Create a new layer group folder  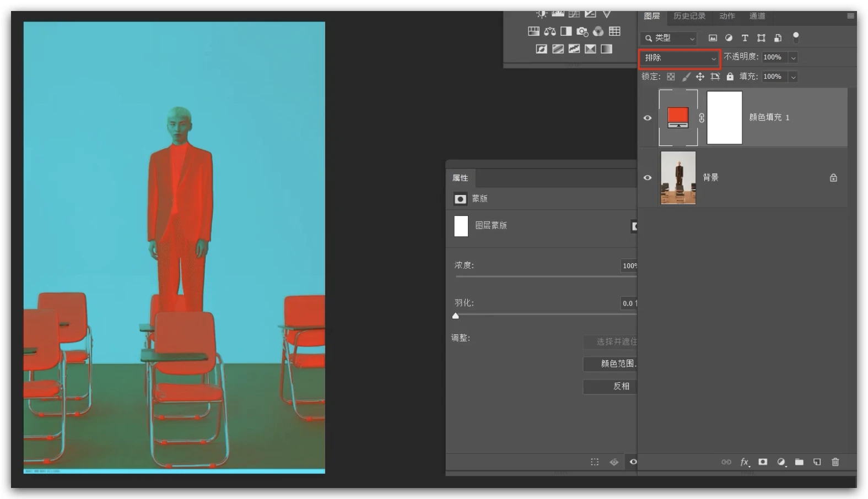tap(799, 462)
